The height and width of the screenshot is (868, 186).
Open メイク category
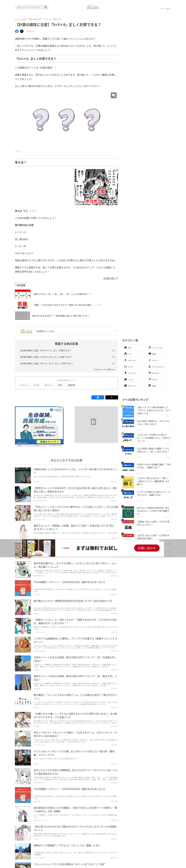pos(134,367)
